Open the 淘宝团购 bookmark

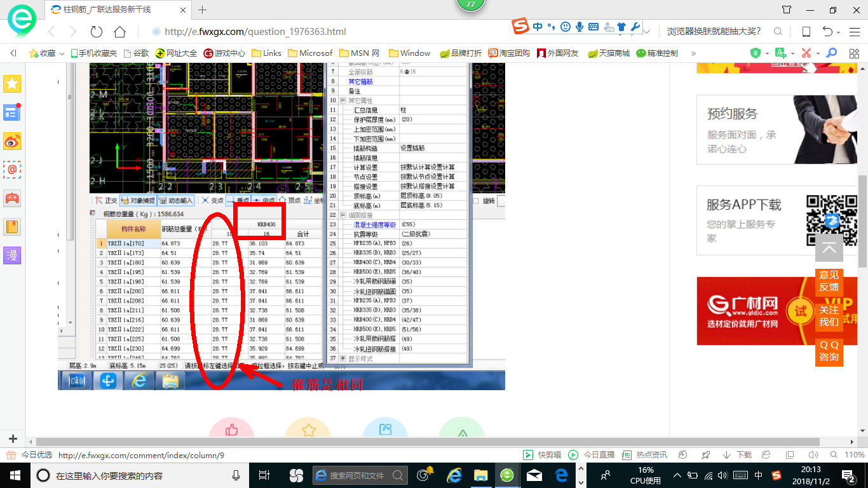[509, 53]
